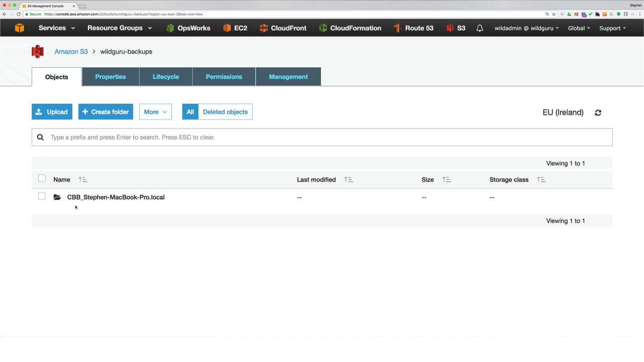Click the browser address bar URL
The height and width of the screenshot is (362, 644).
(123, 14)
